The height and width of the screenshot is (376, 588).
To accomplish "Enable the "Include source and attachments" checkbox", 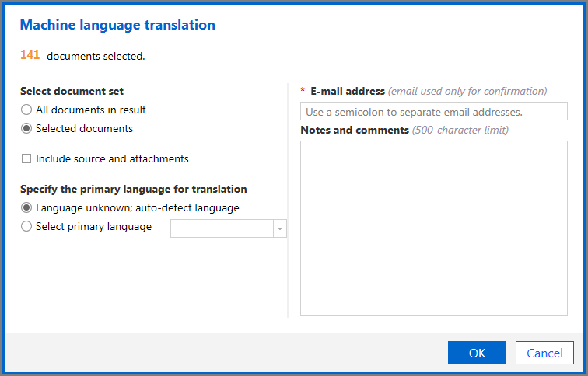I will (26, 158).
